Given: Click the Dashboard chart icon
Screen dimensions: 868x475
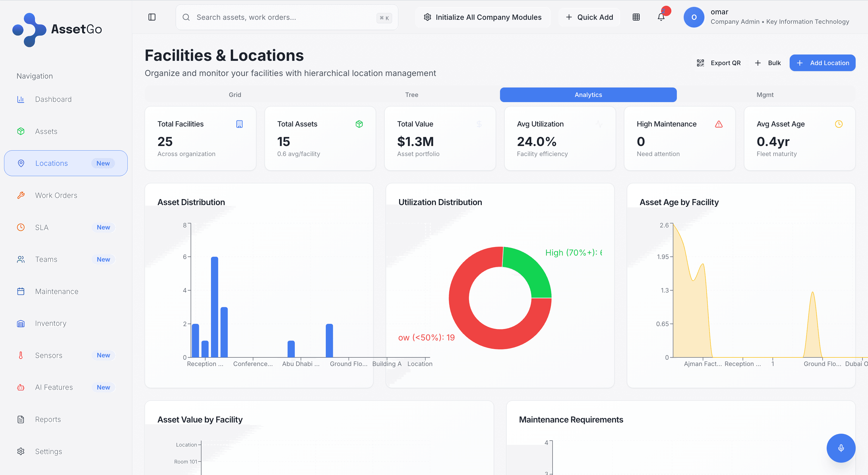Looking at the screenshot, I should (x=21, y=99).
